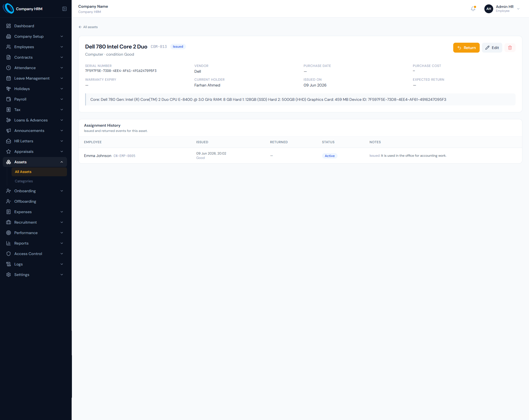Click the Access Control shield icon
The width and height of the screenshot is (529, 420).
tap(9, 254)
